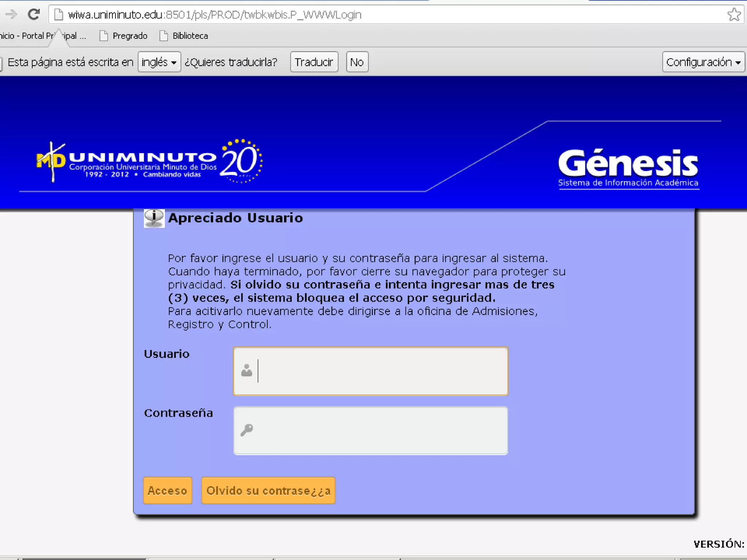Click the URL address bar
This screenshot has width=747, height=560.
[365, 15]
